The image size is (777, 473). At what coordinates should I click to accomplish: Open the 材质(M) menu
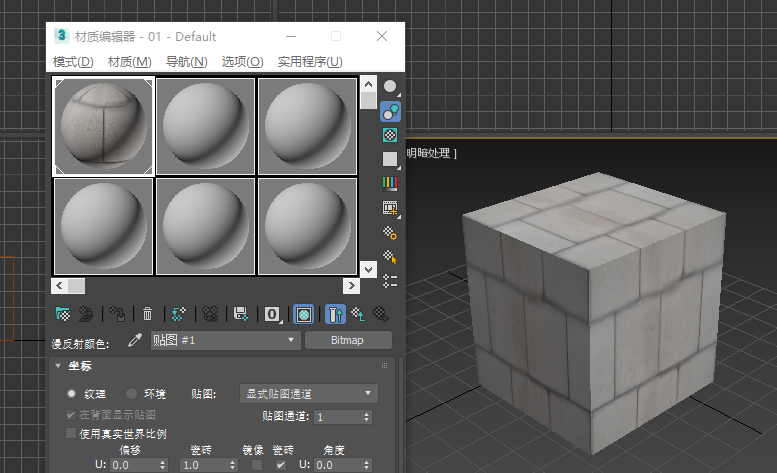click(129, 62)
